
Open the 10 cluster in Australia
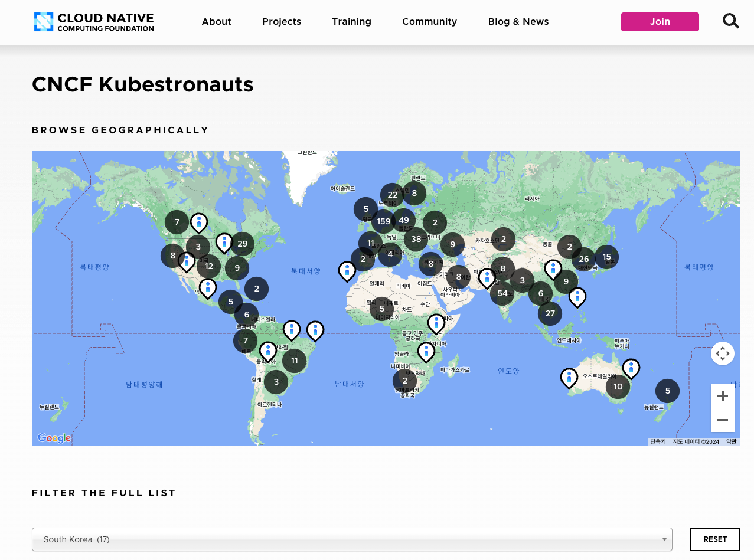pos(618,387)
